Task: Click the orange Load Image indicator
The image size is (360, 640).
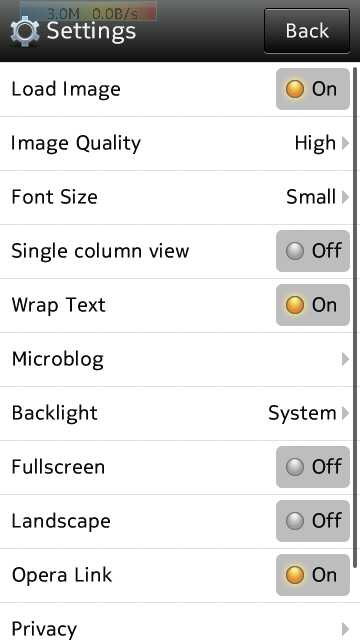Action: pyautogui.click(x=295, y=89)
